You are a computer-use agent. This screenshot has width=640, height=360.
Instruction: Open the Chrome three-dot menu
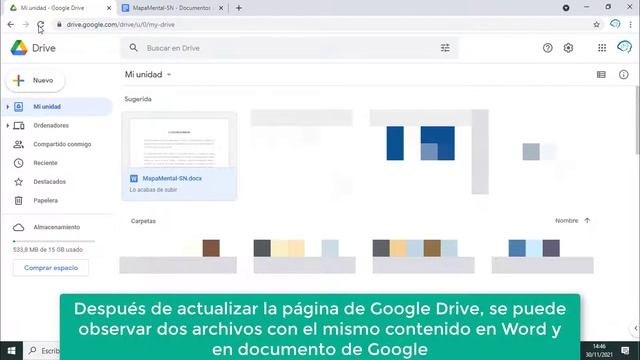[631, 24]
